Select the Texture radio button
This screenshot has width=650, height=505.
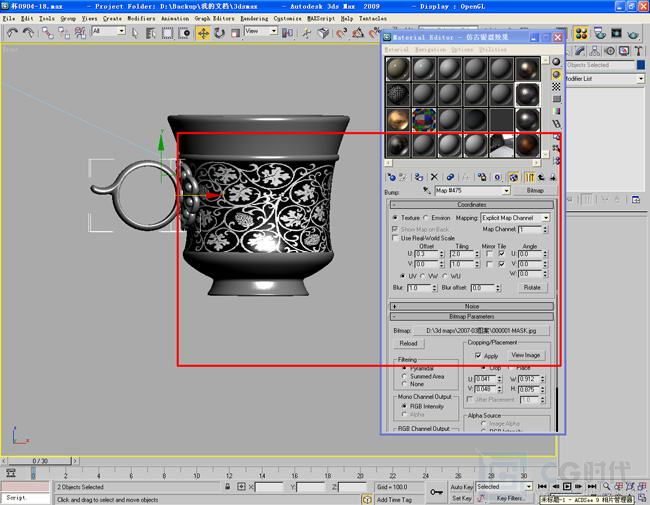(x=395, y=218)
